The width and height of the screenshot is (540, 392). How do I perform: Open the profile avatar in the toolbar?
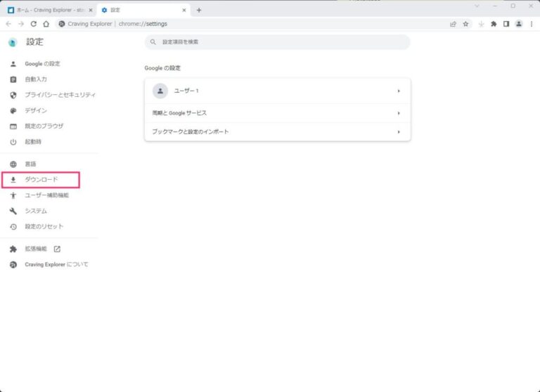click(x=518, y=24)
